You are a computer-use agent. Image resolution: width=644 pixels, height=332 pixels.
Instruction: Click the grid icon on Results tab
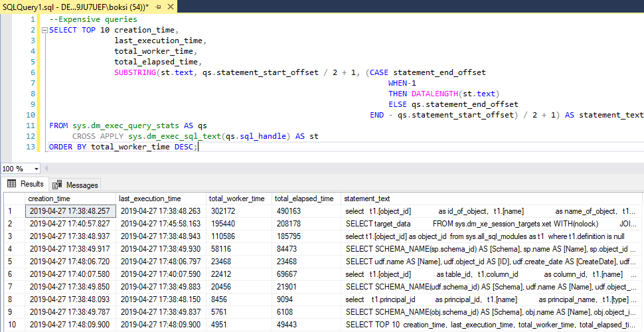[11, 184]
